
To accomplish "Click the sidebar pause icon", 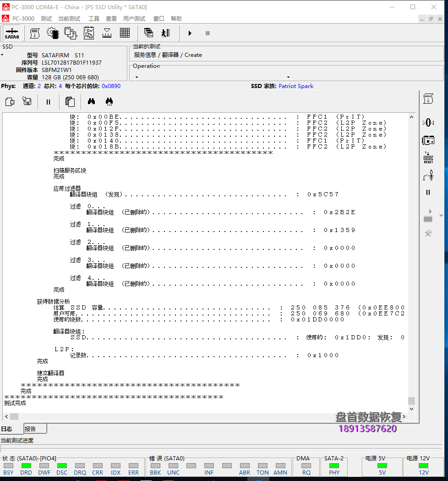I will (x=428, y=192).
